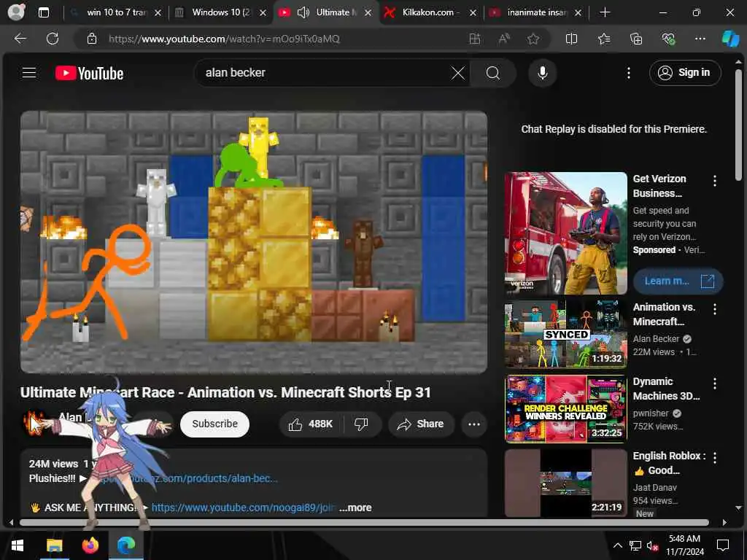Open the muted volume tray icon
The image size is (747, 560).
[x=653, y=545]
